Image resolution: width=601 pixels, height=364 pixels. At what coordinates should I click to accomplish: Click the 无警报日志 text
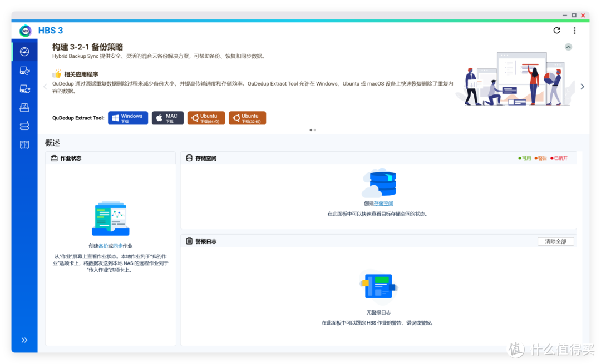[379, 312]
